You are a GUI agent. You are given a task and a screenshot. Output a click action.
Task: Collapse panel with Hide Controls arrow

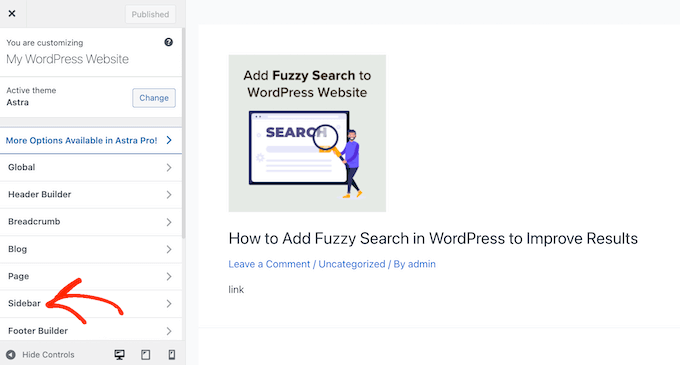click(x=11, y=355)
